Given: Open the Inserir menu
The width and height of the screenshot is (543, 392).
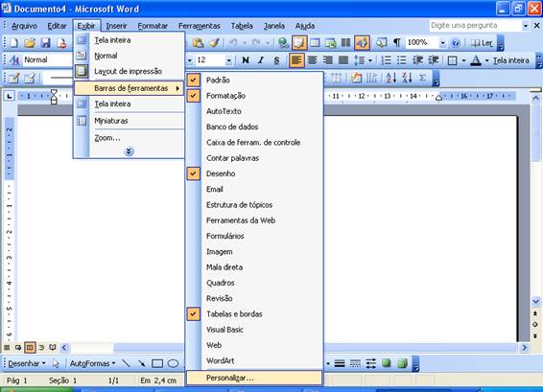Looking at the screenshot, I should point(116,26).
